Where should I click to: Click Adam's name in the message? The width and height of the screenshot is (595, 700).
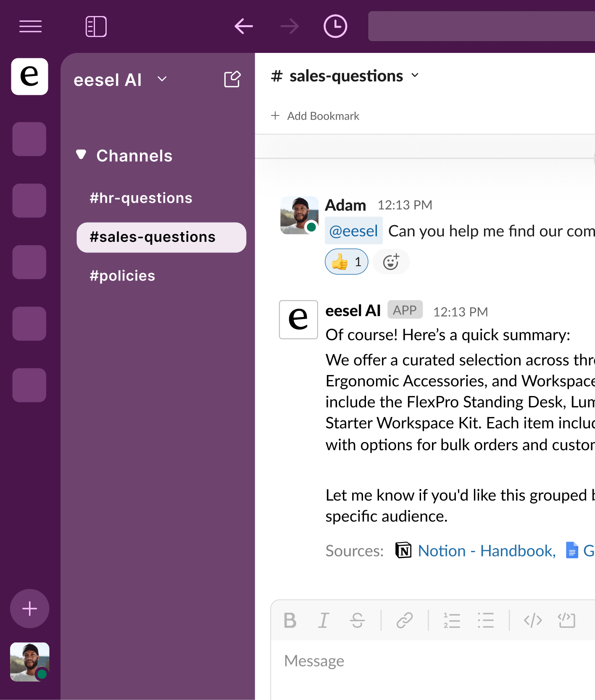click(345, 205)
